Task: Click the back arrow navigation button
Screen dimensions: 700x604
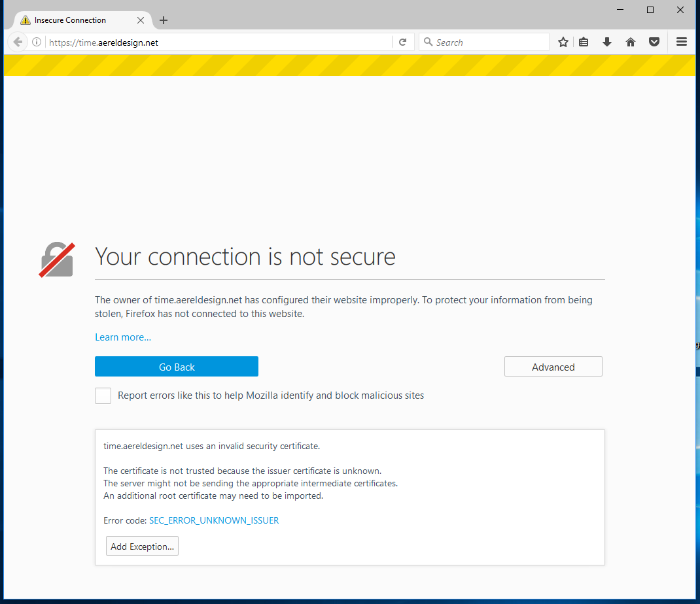Action: click(x=18, y=42)
